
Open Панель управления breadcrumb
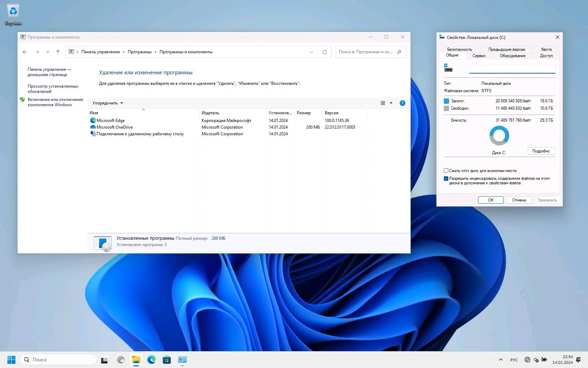point(100,52)
